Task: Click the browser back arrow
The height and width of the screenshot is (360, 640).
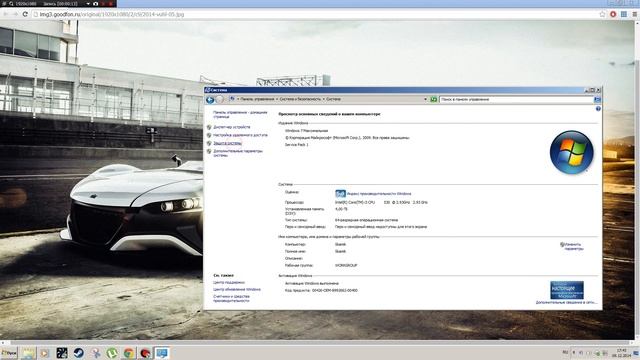Action: (x=5, y=14)
